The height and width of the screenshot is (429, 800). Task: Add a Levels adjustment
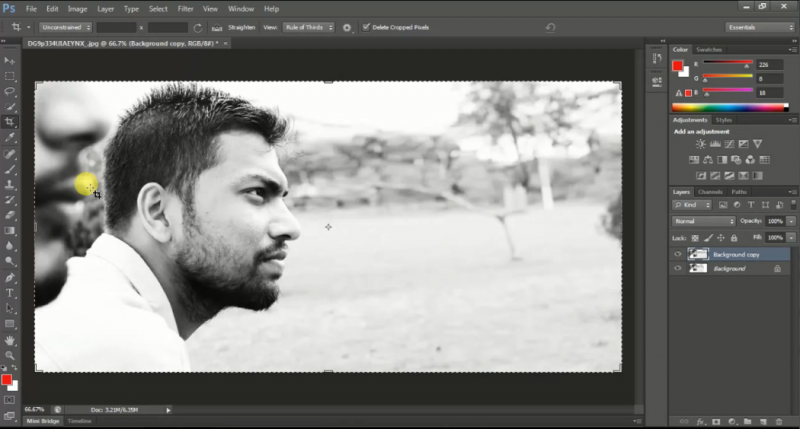(x=715, y=144)
